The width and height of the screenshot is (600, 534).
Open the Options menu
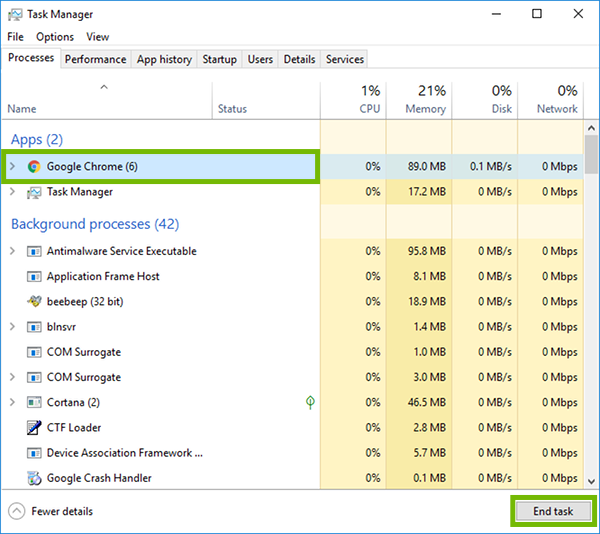[x=55, y=37]
